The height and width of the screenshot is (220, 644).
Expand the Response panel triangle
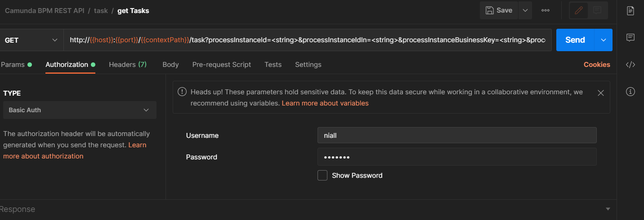608,209
